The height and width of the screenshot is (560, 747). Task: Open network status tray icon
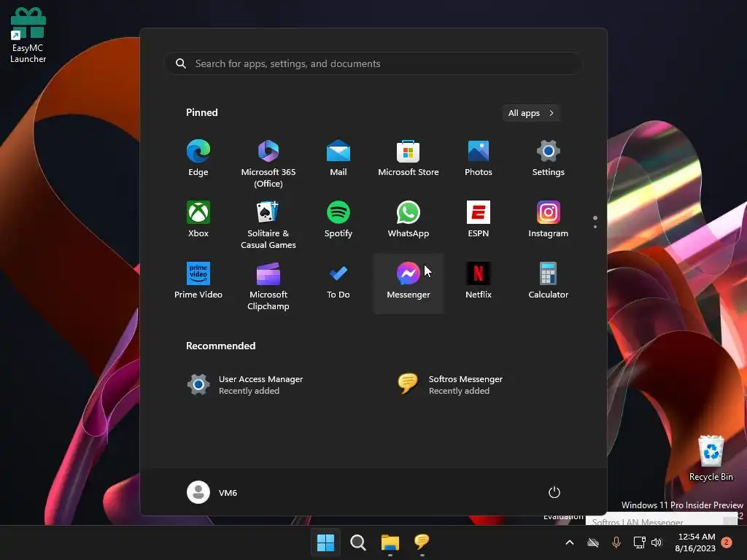click(x=639, y=542)
